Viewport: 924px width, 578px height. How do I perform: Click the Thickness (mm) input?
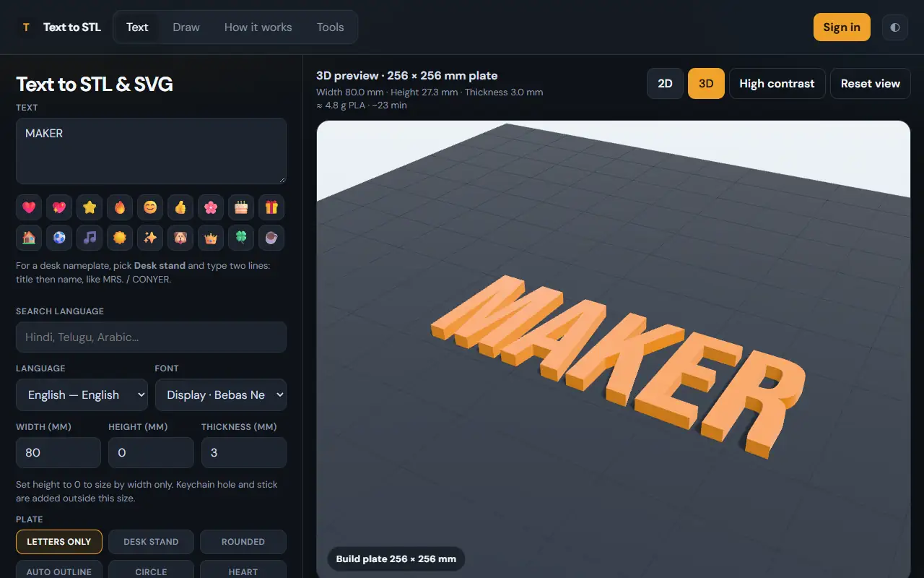[x=244, y=453]
